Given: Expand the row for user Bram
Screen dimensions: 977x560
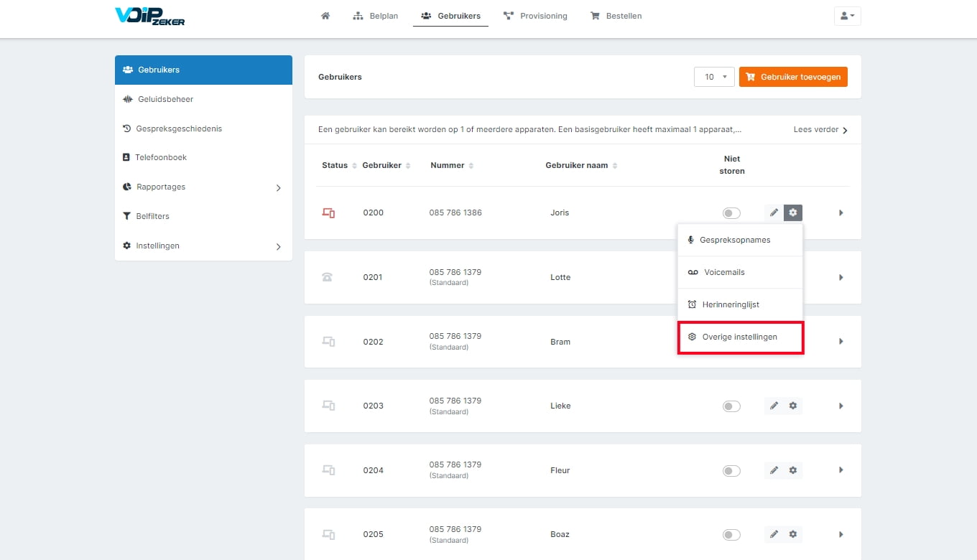Looking at the screenshot, I should coord(841,342).
